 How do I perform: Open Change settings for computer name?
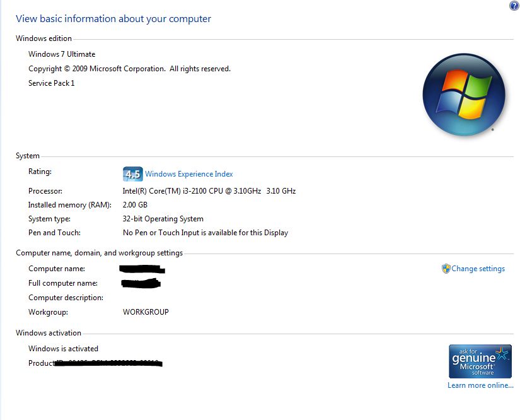coord(478,269)
